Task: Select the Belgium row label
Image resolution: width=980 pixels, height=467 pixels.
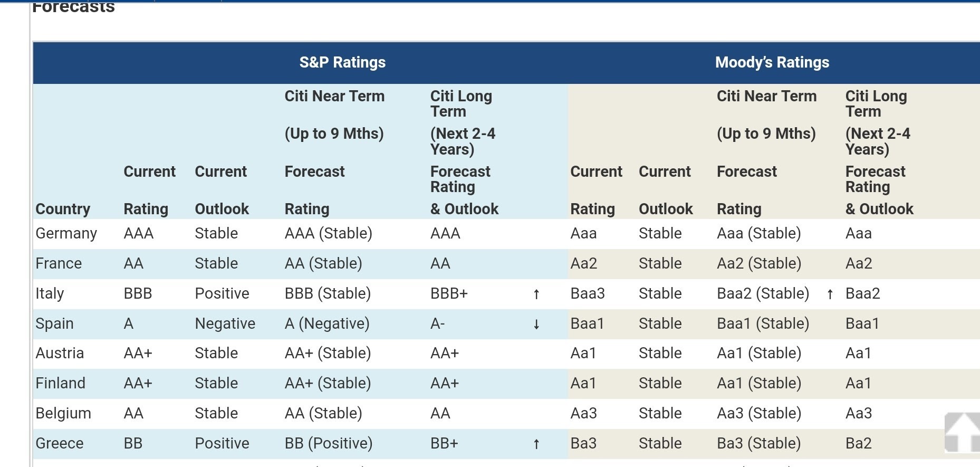Action: pyautogui.click(x=63, y=413)
